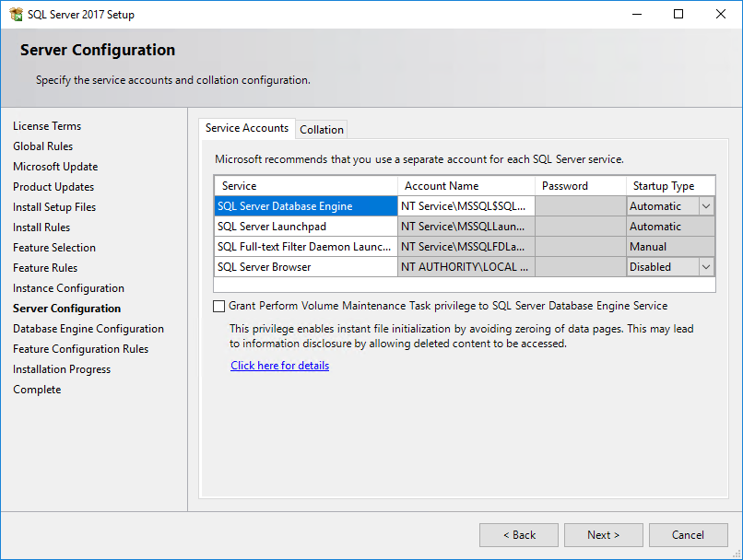Click License Terms in the setup steps
Image resolution: width=743 pixels, height=560 pixels.
[47, 126]
